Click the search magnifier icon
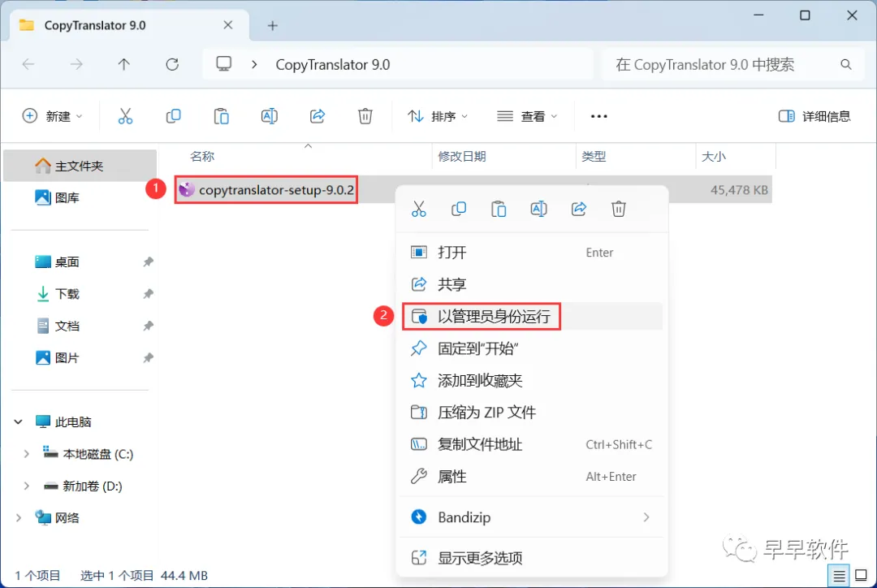Viewport: 877px width, 588px height. pos(845,65)
